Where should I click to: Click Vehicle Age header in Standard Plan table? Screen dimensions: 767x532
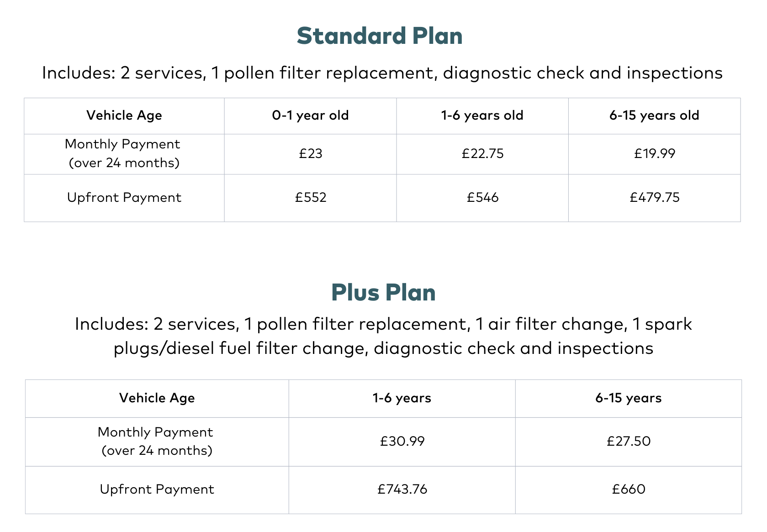pos(124,116)
